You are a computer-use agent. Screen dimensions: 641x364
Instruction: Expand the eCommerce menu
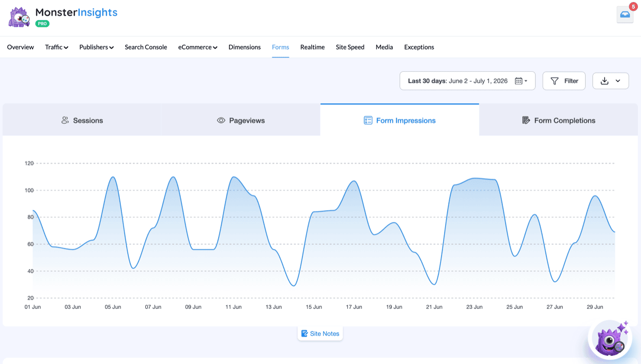198,47
